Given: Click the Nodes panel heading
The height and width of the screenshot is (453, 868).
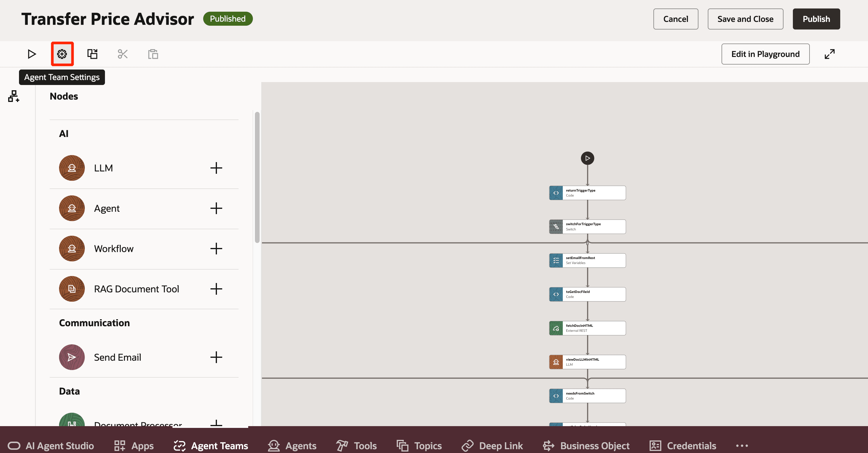Looking at the screenshot, I should click(x=64, y=96).
